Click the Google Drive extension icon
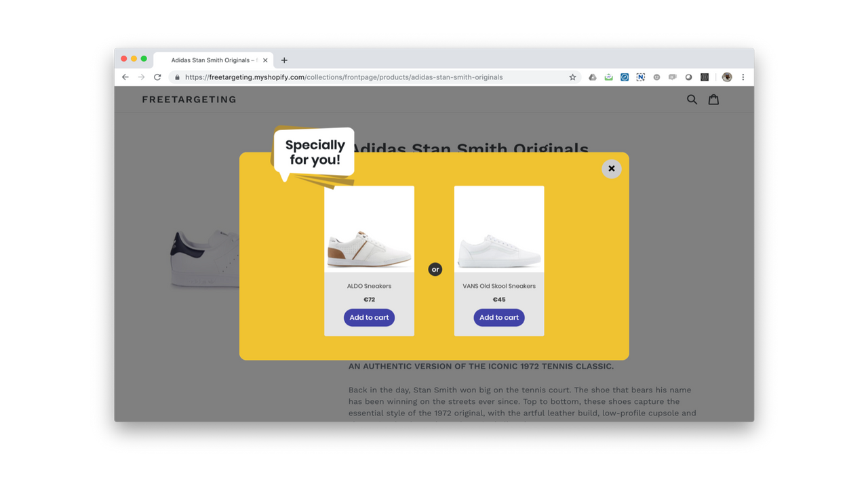Viewport: 868px width, 488px height. point(593,77)
